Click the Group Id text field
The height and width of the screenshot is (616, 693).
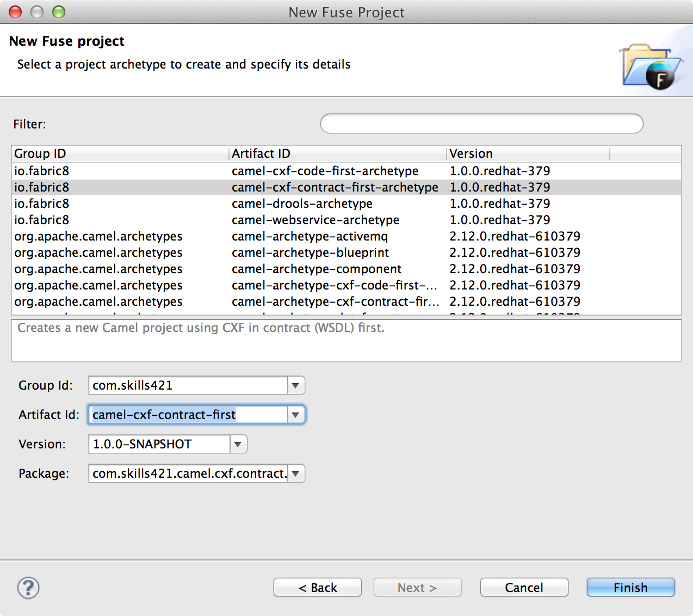click(x=188, y=386)
